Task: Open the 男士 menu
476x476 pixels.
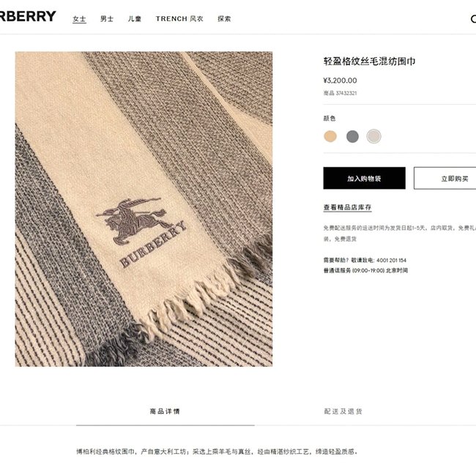Action: click(x=107, y=19)
